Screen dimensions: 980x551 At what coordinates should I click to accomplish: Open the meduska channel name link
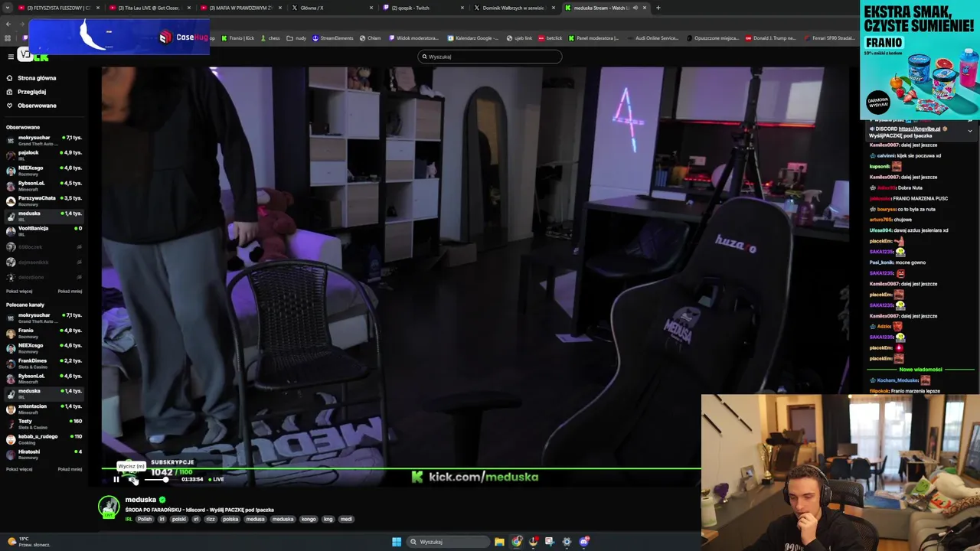point(141,500)
